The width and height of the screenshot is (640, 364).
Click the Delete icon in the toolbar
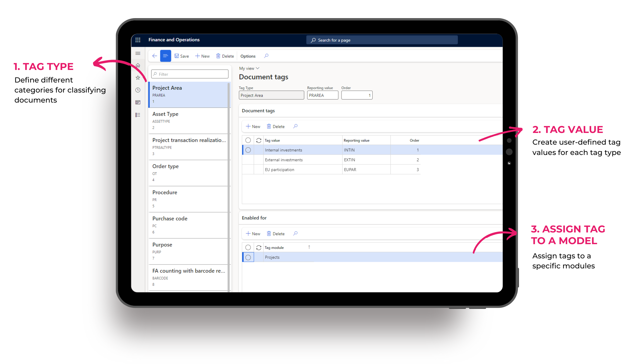(x=225, y=56)
